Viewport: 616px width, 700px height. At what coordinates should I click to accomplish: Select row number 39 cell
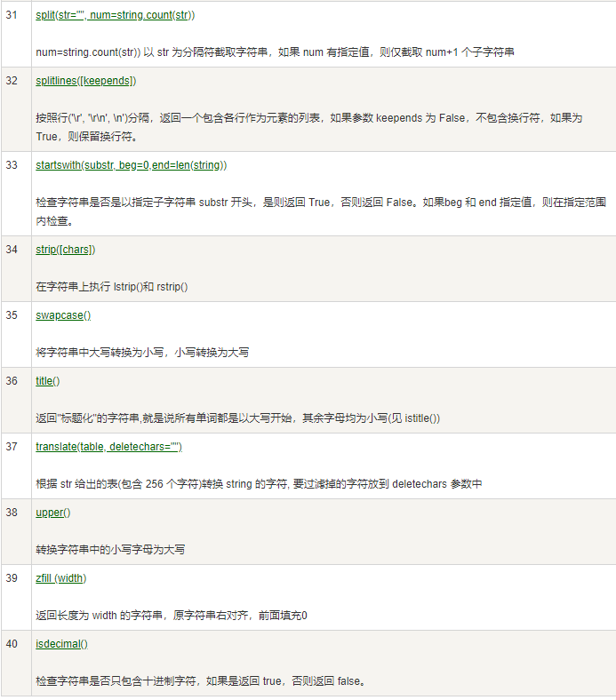[x=16, y=597]
